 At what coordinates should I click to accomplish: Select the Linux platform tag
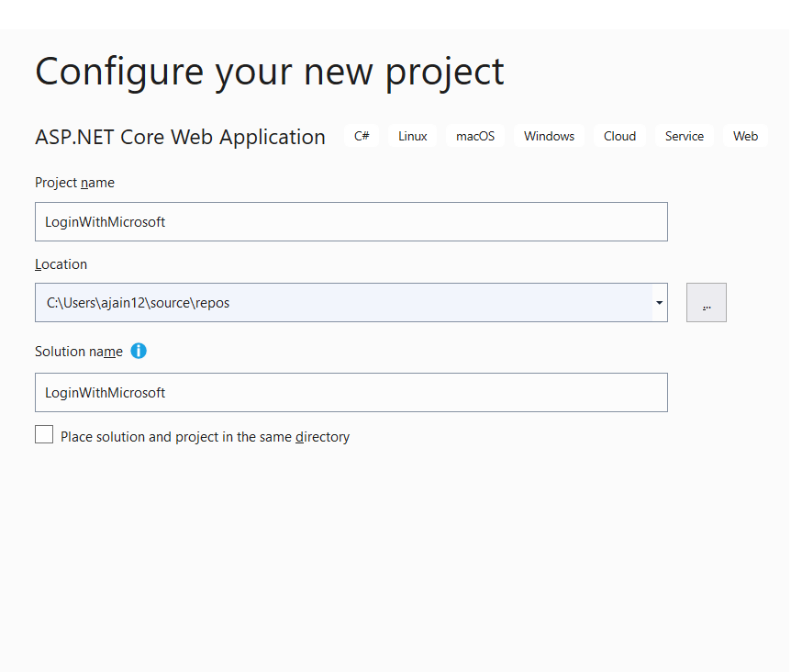[x=412, y=135]
